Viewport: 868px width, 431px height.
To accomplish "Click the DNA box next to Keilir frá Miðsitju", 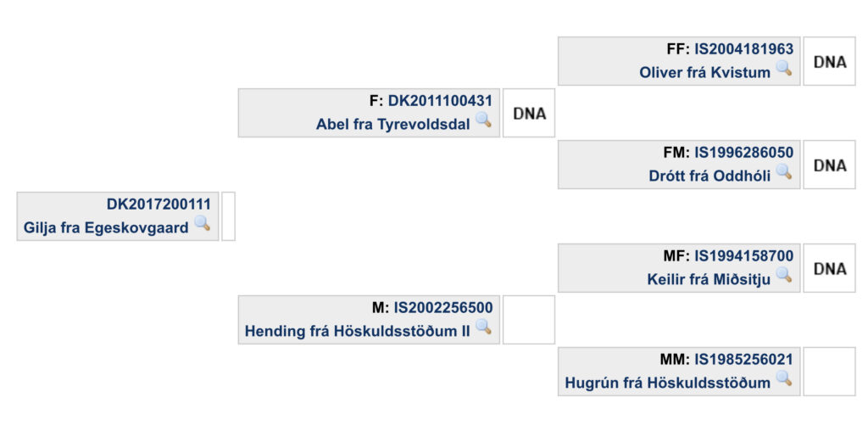I will 829,268.
